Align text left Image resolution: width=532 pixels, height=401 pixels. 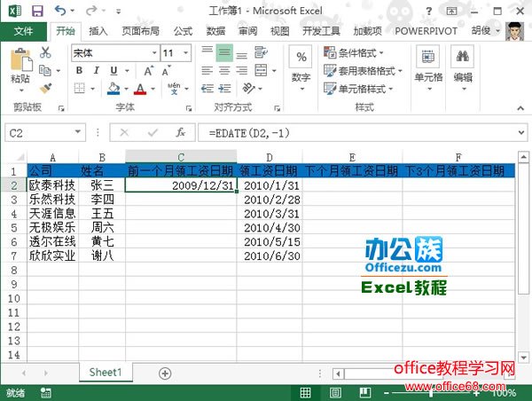(207, 70)
